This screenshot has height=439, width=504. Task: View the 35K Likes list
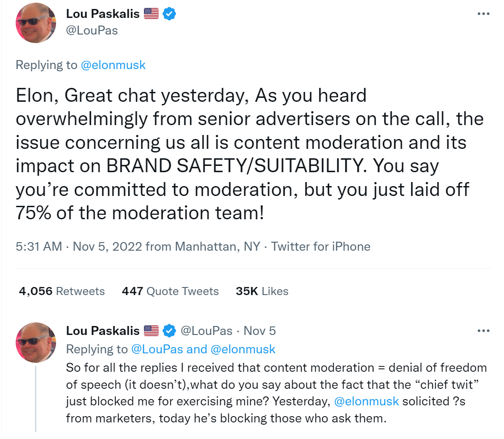click(262, 291)
